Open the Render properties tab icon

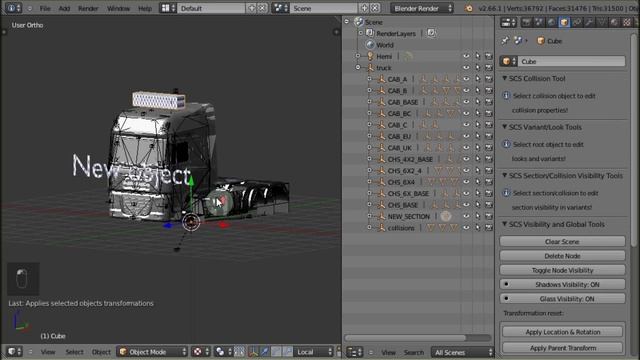coord(526,22)
